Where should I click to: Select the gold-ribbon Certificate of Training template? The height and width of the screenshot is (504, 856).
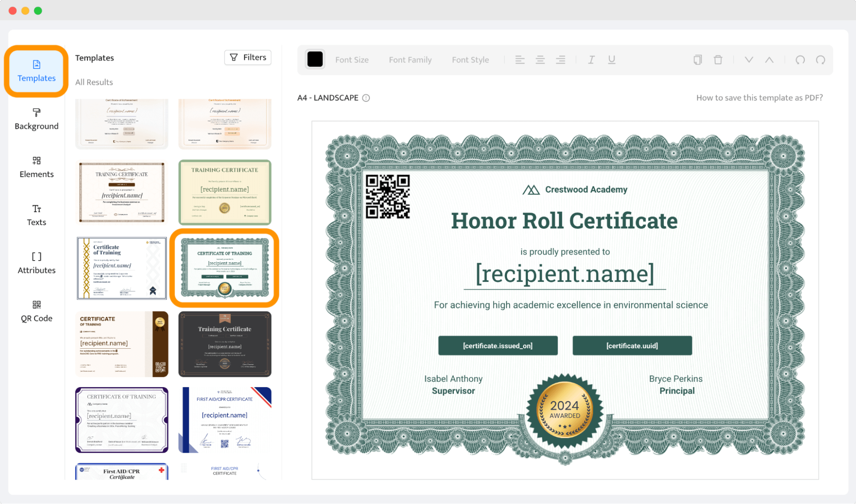[122, 268]
